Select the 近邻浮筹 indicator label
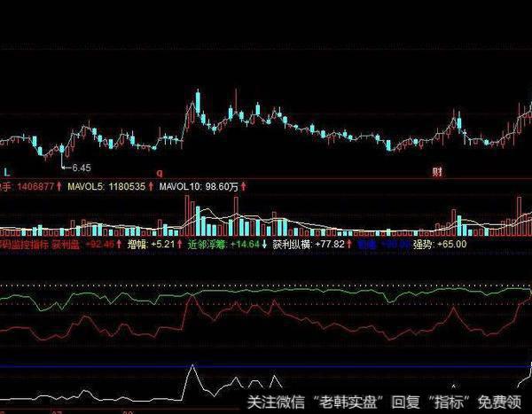The height and width of the screenshot is (414, 532). pos(211,241)
